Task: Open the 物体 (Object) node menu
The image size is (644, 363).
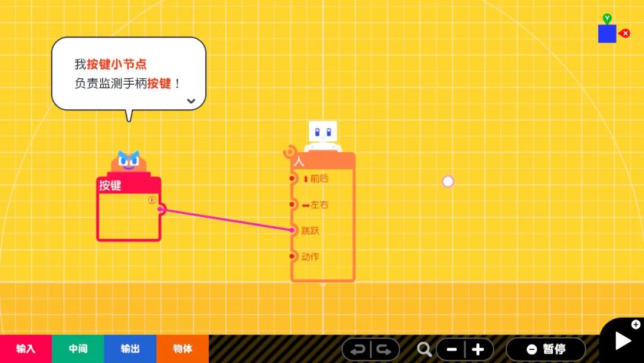Action: click(x=182, y=349)
